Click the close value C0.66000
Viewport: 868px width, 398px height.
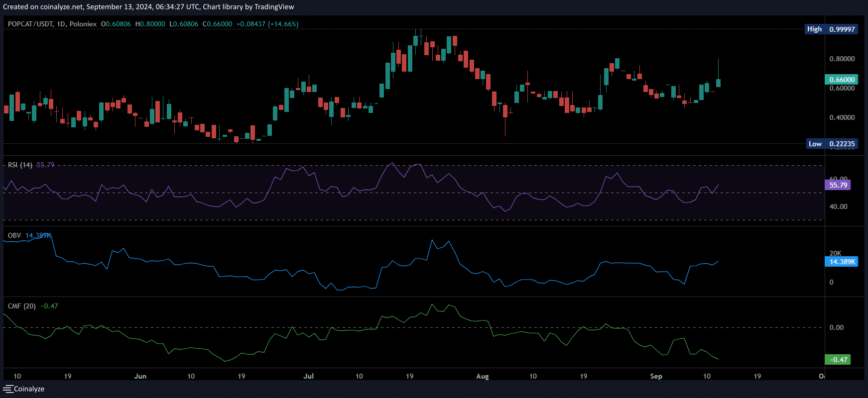point(217,24)
